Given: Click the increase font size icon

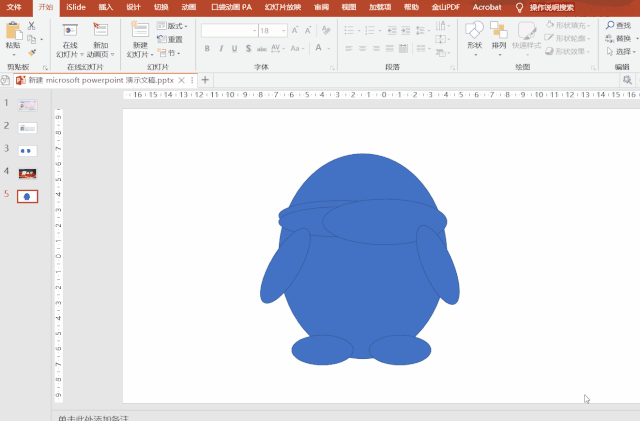Looking at the screenshot, I should click(x=295, y=30).
